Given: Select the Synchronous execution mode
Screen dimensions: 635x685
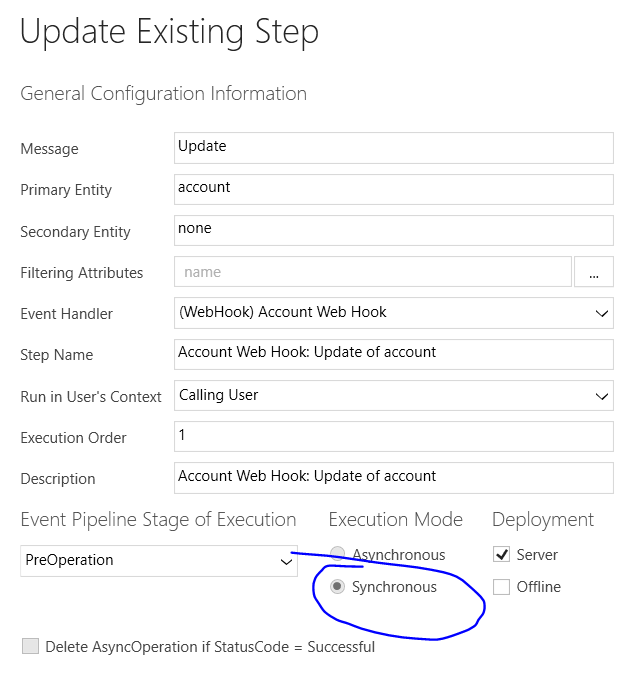Looking at the screenshot, I should click(x=337, y=586).
